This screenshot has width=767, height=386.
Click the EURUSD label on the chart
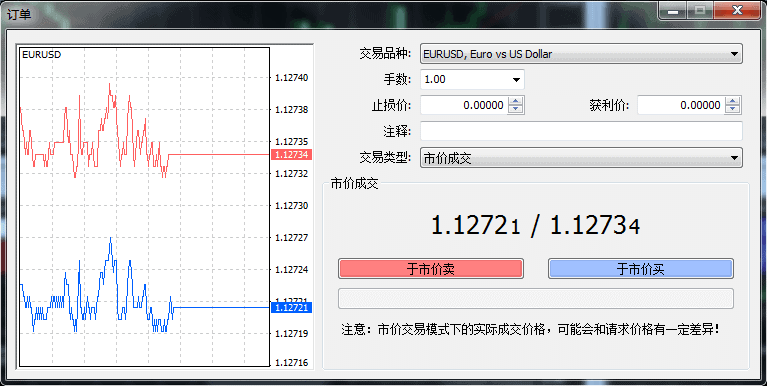pos(42,55)
